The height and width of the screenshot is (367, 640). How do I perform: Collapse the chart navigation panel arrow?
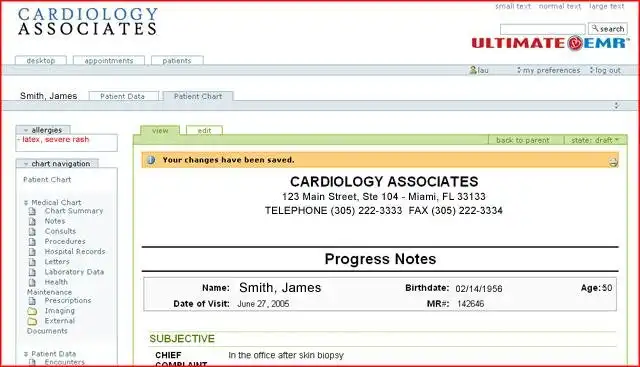(26, 164)
